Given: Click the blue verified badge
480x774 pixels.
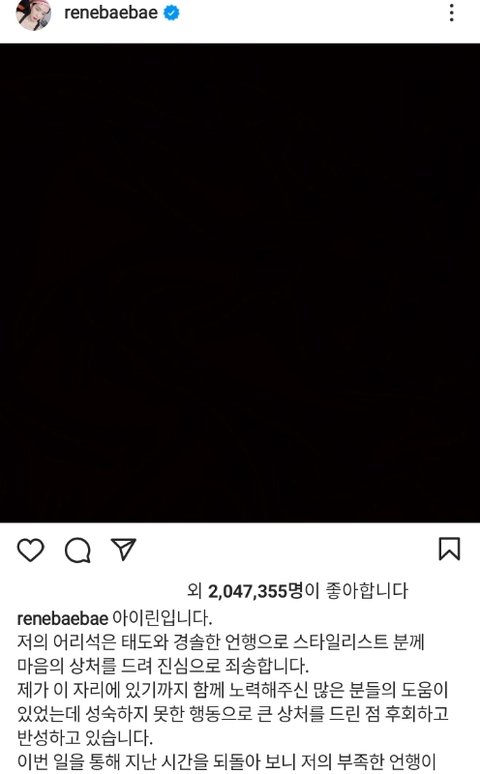Looking at the screenshot, I should pos(171,13).
